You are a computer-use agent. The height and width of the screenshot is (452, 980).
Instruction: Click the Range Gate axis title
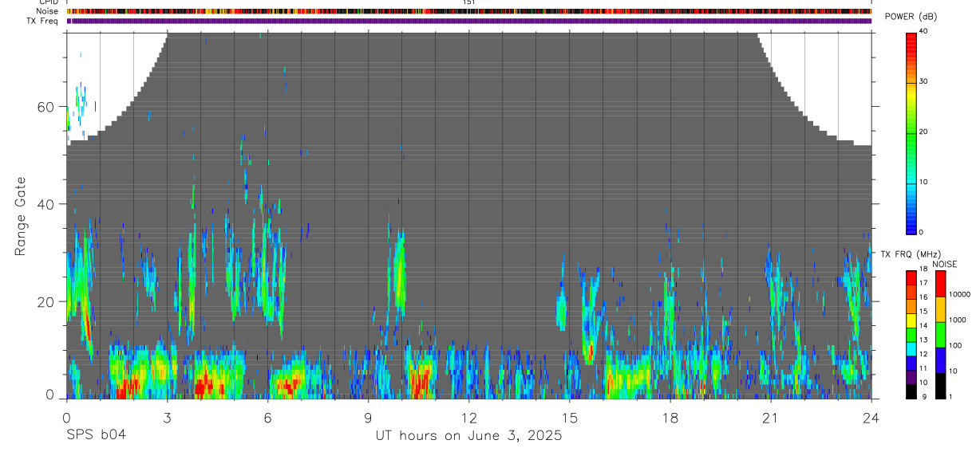coord(20,216)
